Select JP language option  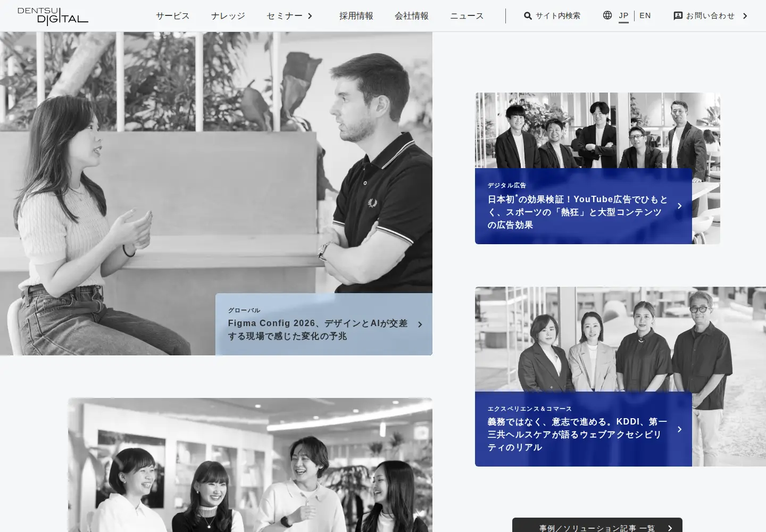pos(623,15)
